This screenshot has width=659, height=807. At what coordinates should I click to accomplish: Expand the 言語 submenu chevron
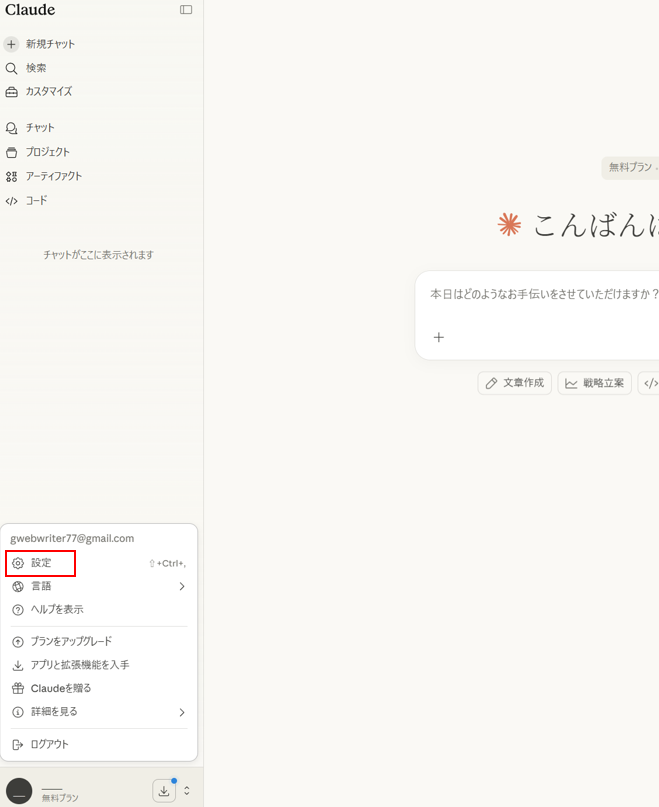[x=182, y=586]
